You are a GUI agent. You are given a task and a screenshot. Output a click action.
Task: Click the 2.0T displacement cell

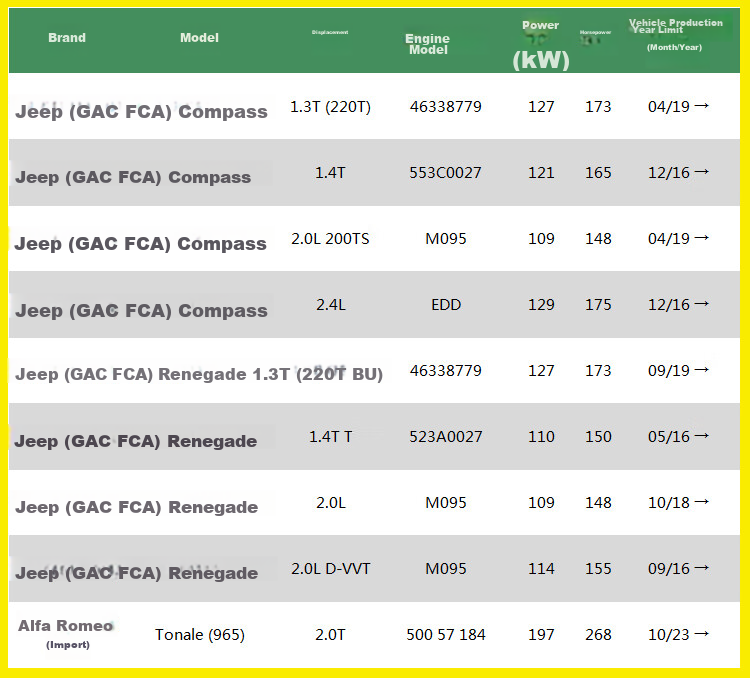(331, 634)
